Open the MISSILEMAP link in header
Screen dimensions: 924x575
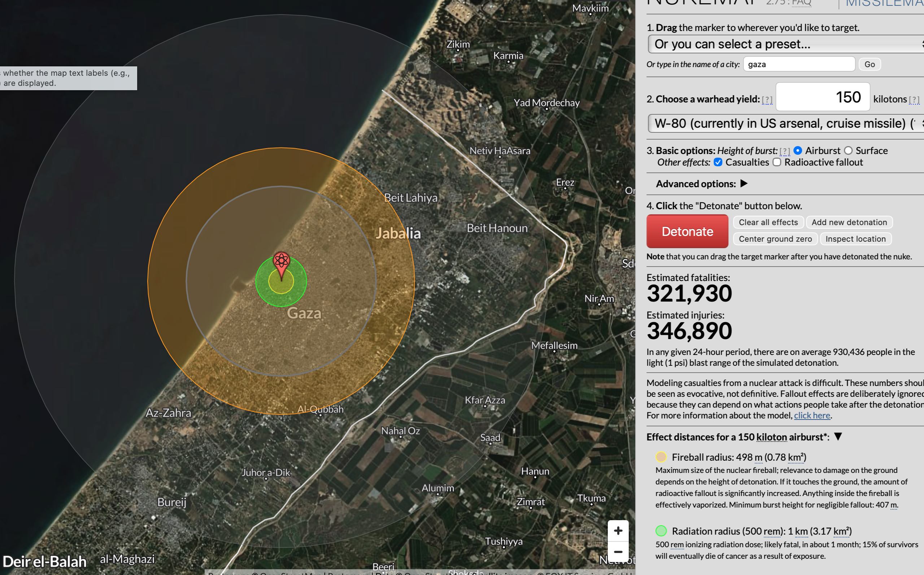tap(885, 3)
